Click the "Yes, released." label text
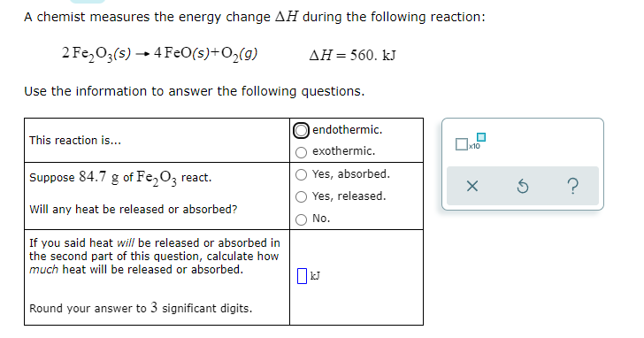This screenshot has height=338, width=644. 349,196
